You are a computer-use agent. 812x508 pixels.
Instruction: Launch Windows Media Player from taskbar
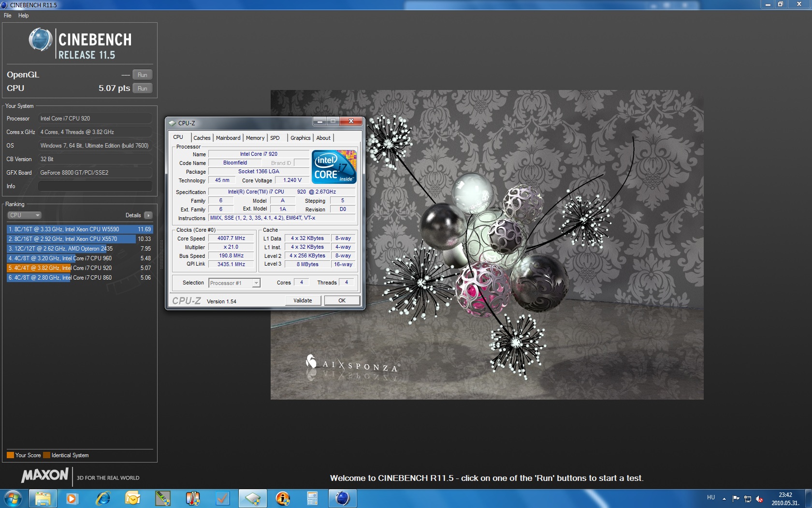[72, 498]
